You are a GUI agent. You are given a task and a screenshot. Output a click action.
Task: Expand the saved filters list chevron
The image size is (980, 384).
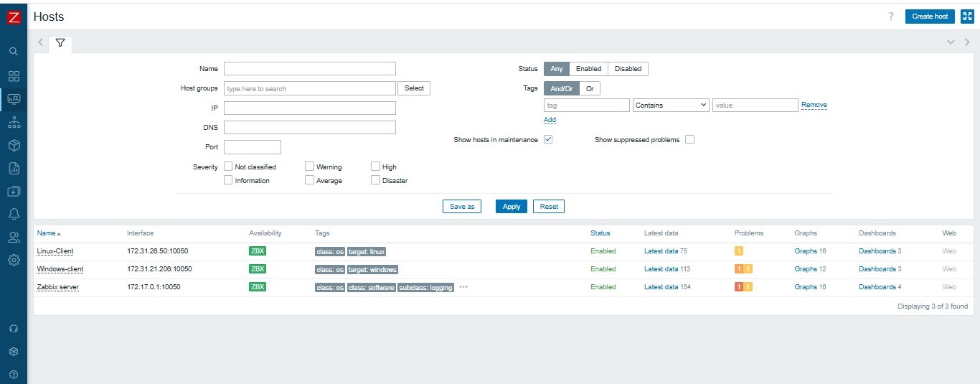point(951,42)
